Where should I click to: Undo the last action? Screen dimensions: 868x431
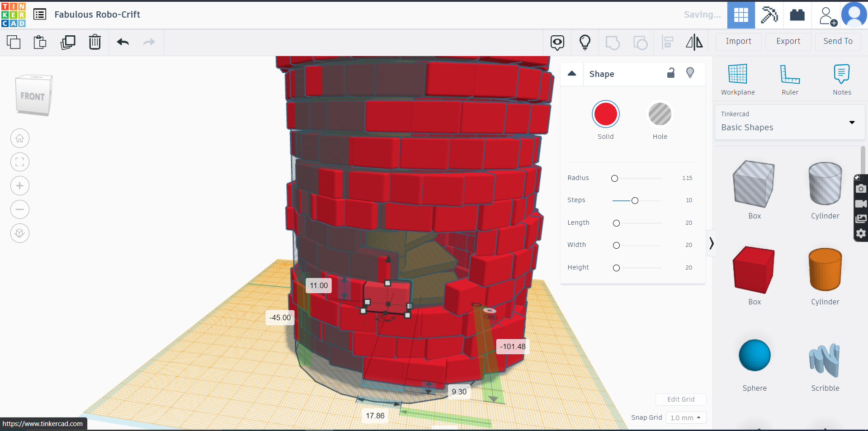click(122, 42)
